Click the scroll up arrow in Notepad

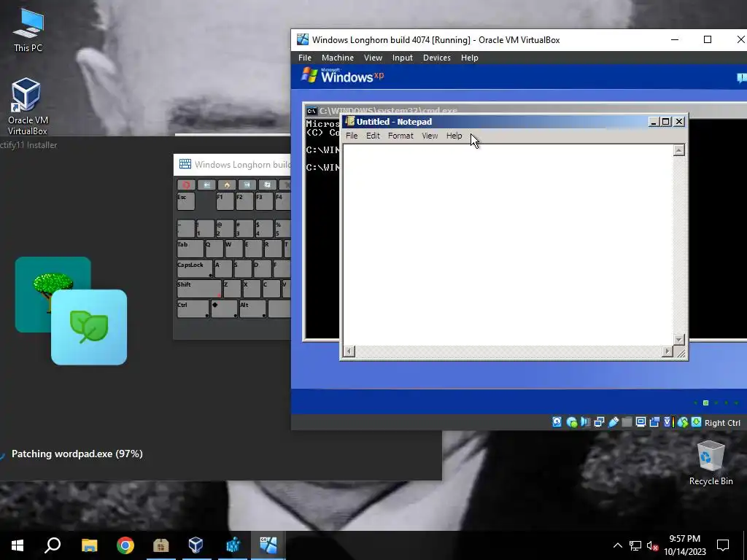tap(679, 150)
